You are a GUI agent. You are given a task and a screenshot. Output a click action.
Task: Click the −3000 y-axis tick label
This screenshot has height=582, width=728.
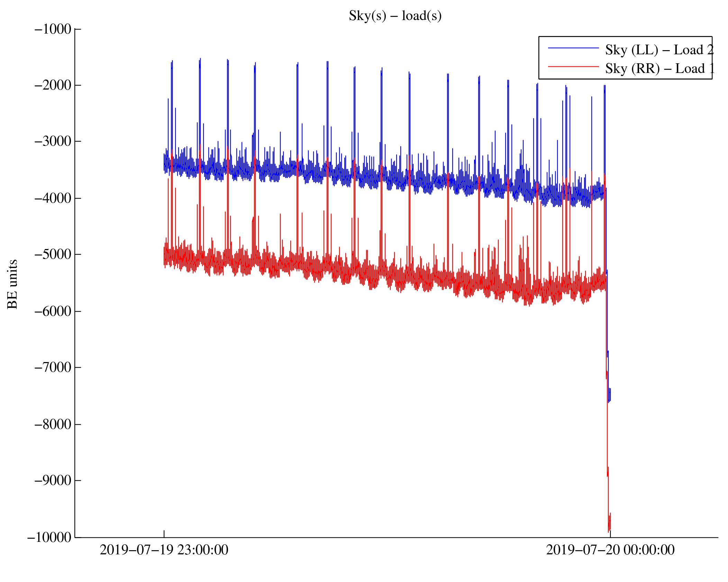click(x=53, y=141)
